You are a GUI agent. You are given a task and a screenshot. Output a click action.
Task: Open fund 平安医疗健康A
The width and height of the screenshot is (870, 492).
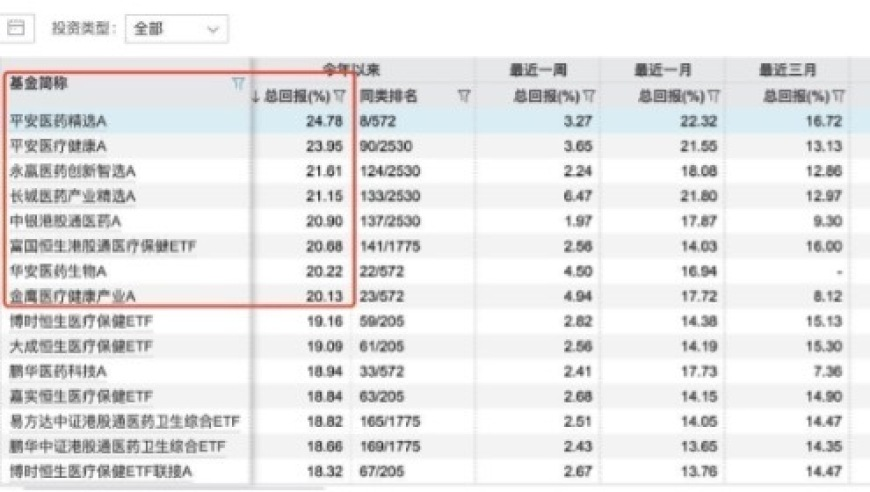coord(58,146)
